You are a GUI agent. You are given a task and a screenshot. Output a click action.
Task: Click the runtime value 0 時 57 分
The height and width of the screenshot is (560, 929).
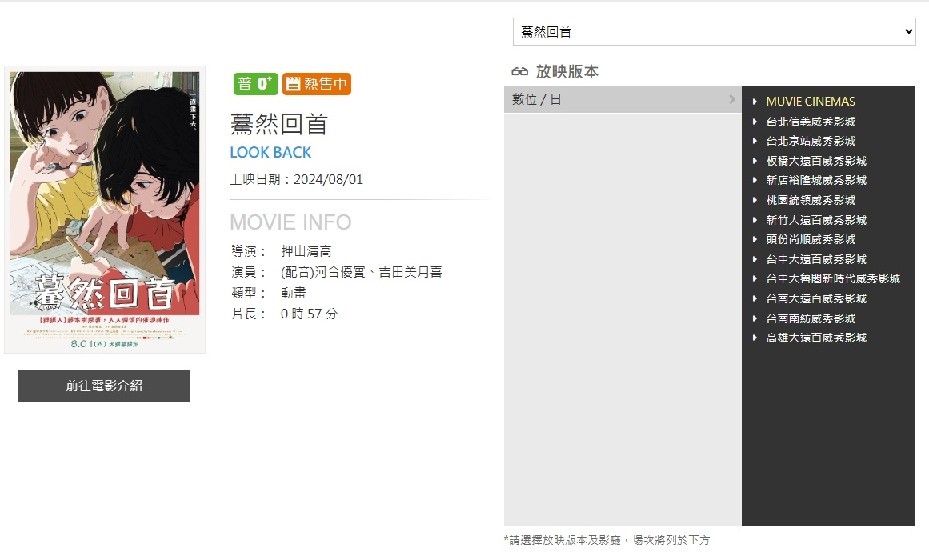[310, 314]
